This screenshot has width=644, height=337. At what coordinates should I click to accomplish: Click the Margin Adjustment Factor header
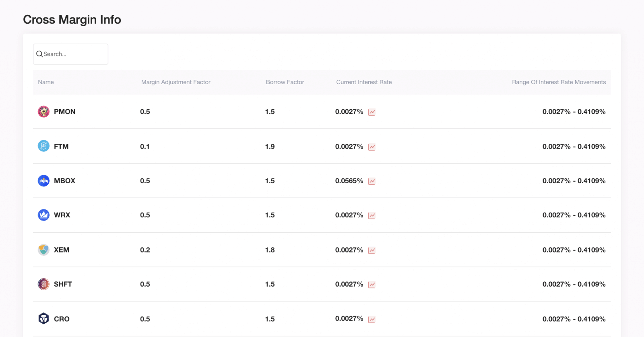click(175, 82)
